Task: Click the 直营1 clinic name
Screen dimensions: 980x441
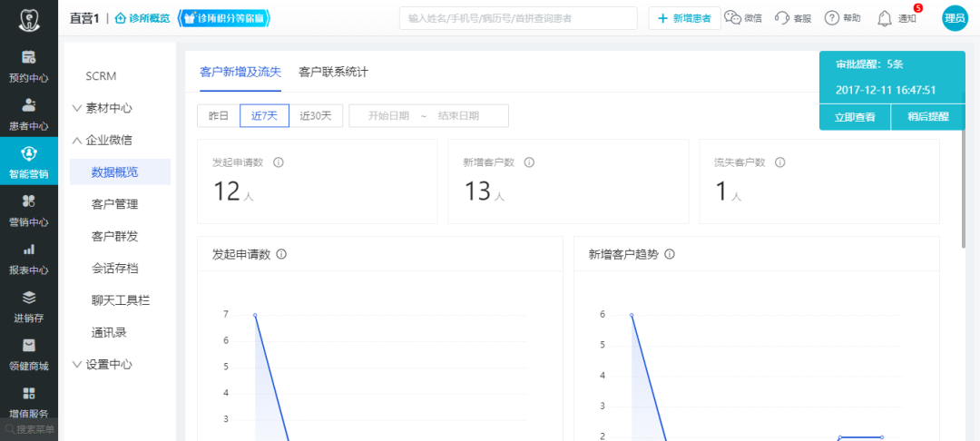Action: click(84, 18)
